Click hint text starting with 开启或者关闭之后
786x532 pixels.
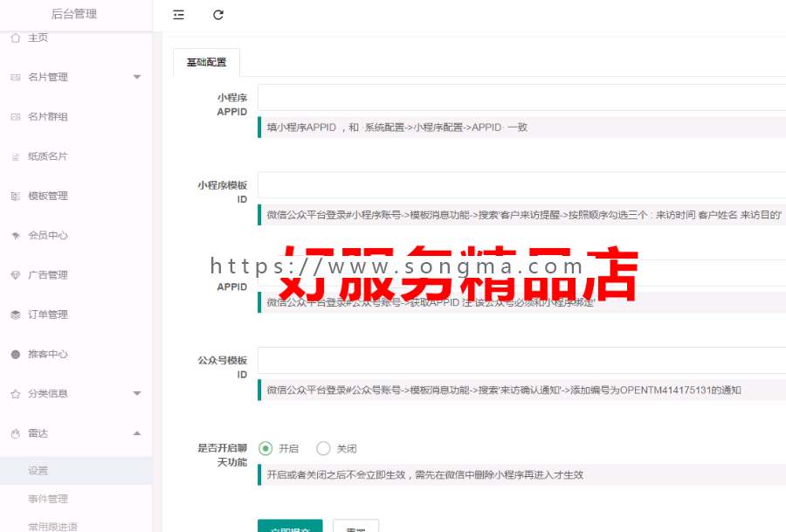coord(425,475)
